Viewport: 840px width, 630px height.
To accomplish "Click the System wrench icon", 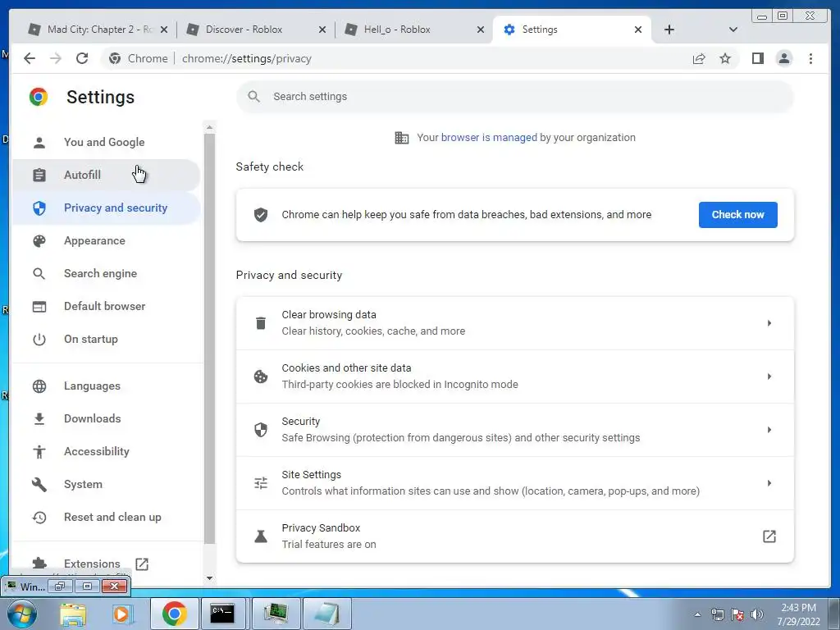I will 39,484.
